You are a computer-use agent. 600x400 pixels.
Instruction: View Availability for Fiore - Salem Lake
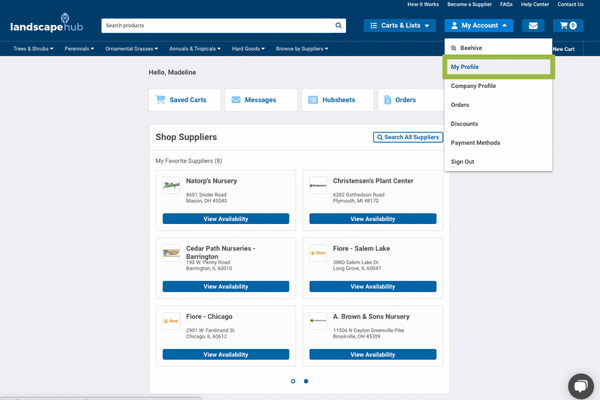click(373, 287)
